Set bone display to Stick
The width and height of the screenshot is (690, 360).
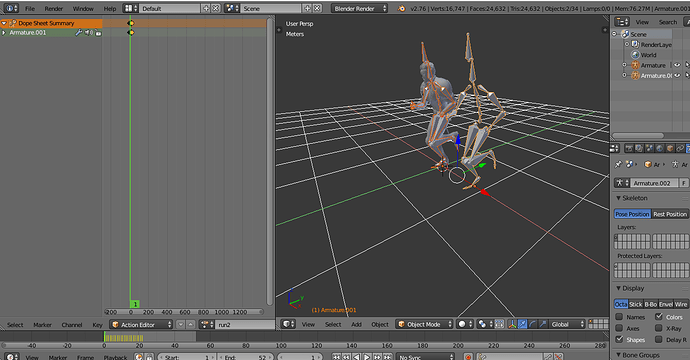tap(635, 304)
